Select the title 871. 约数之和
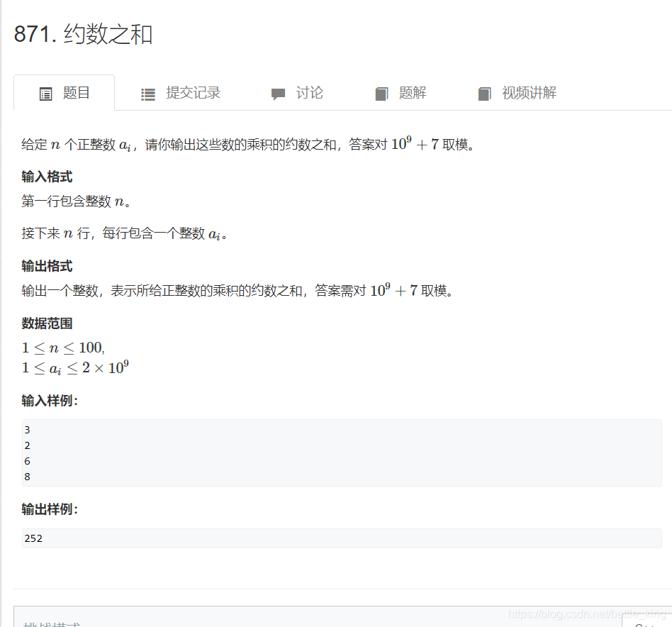 click(83, 34)
